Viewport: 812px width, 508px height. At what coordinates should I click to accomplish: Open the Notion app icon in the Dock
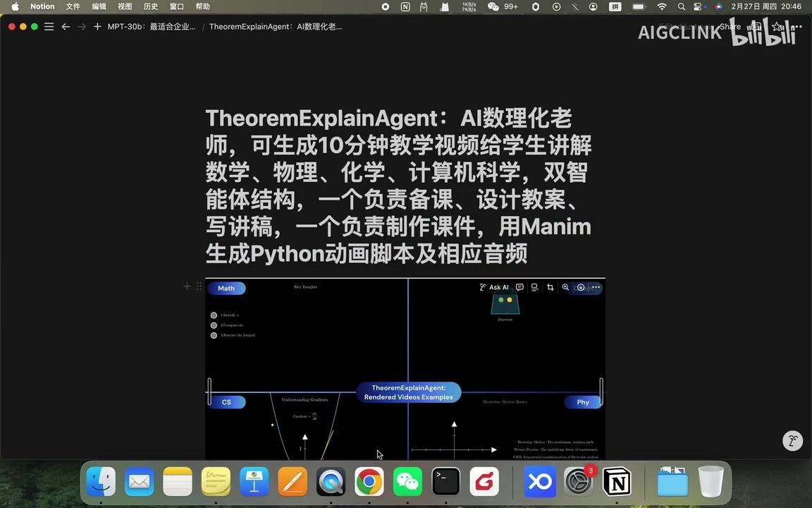[617, 482]
